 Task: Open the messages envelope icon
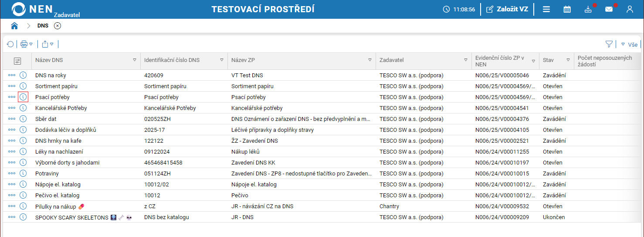[609, 9]
